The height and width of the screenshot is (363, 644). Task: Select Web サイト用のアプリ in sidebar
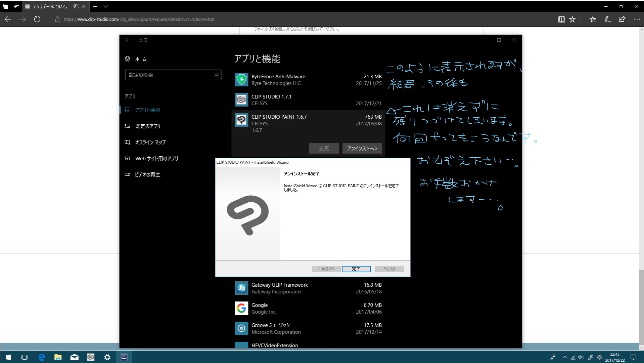pos(156,158)
